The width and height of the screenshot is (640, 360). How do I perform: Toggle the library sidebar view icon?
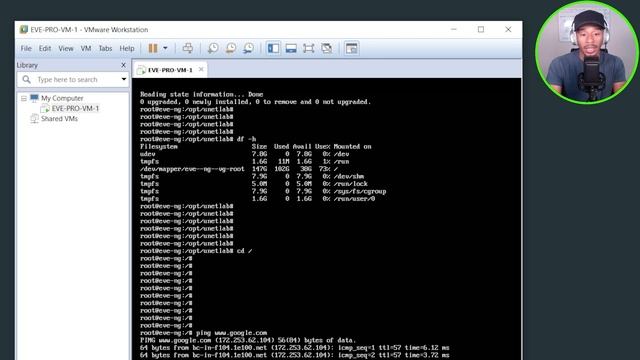273,48
